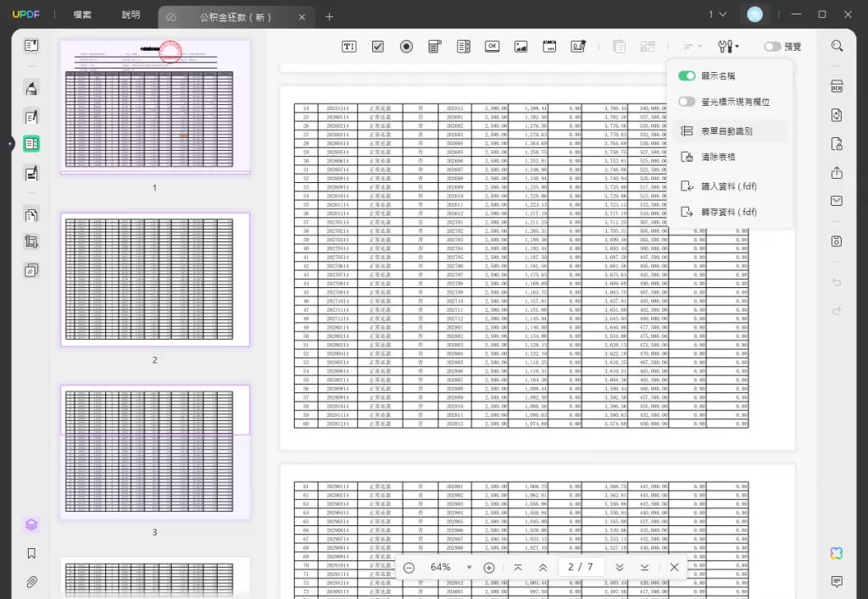Viewport: 868px width, 599px height.
Task: Expand the window count dropdown showing 1
Action: point(717,14)
